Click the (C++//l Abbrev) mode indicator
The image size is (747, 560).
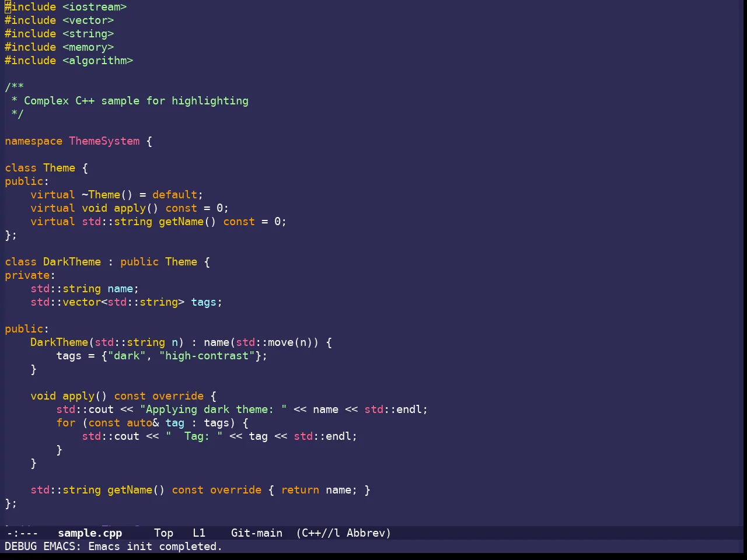pyautogui.click(x=344, y=533)
